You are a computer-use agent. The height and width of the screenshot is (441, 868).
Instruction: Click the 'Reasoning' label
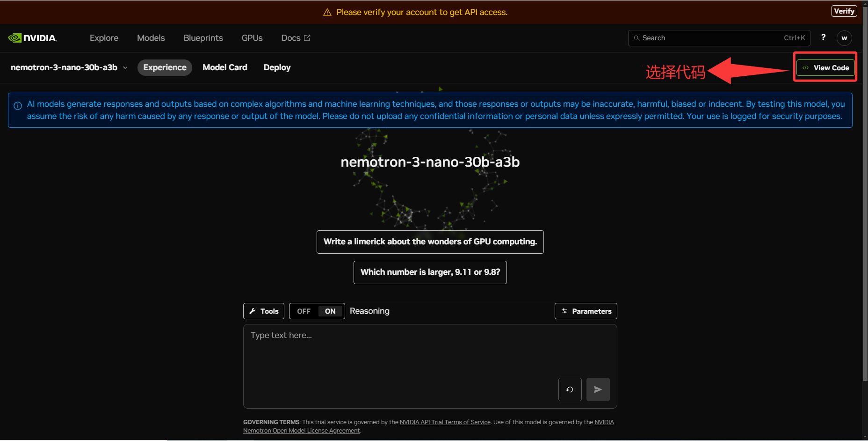369,311
